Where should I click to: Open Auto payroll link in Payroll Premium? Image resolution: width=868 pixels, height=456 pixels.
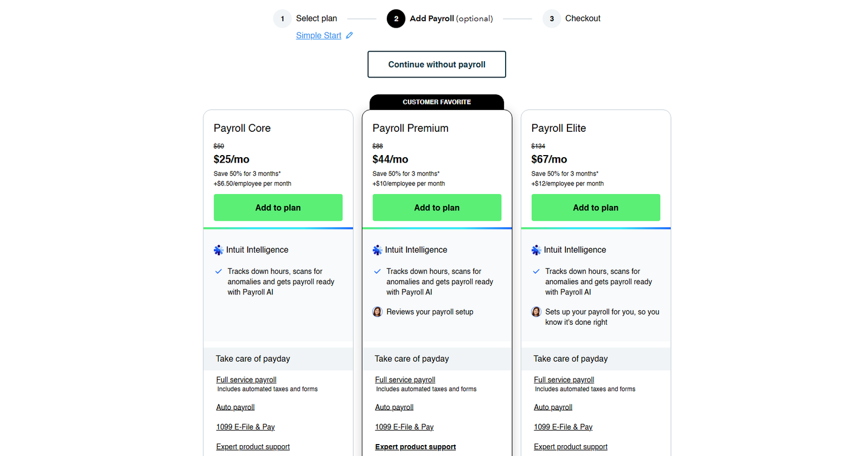394,407
